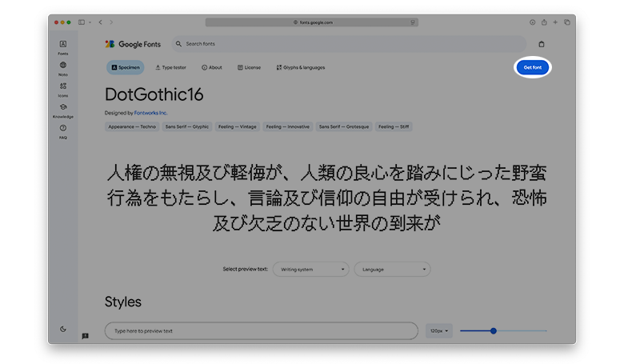Click the Safari share icon
The image size is (624, 364).
[544, 22]
